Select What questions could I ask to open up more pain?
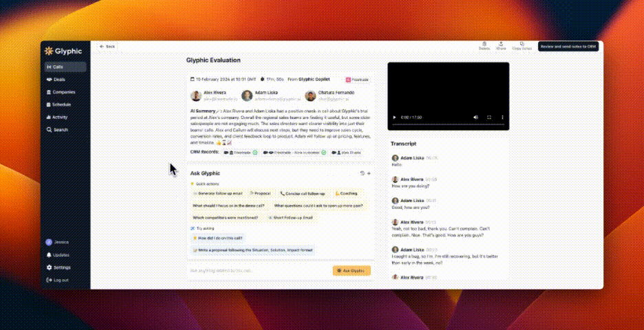The height and width of the screenshot is (330, 644). pos(319,206)
